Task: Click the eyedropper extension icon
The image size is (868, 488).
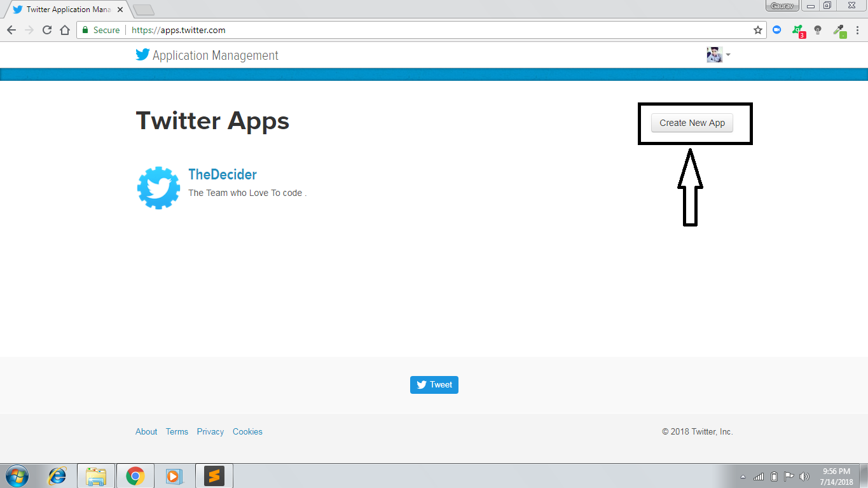Action: [839, 31]
